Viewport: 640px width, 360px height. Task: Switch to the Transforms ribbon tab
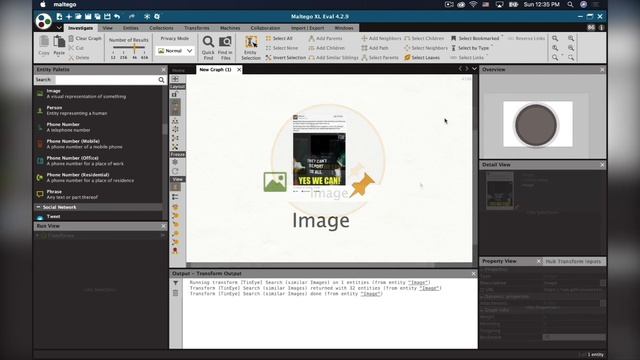click(x=196, y=28)
